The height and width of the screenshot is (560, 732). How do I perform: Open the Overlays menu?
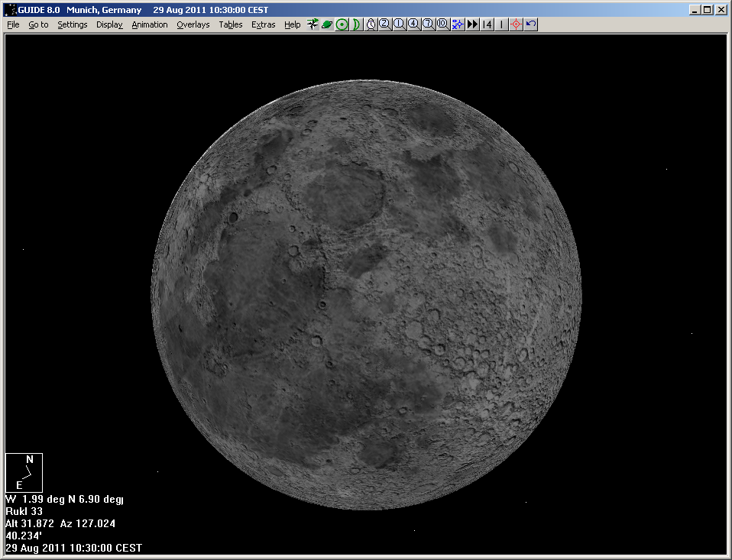pos(193,24)
